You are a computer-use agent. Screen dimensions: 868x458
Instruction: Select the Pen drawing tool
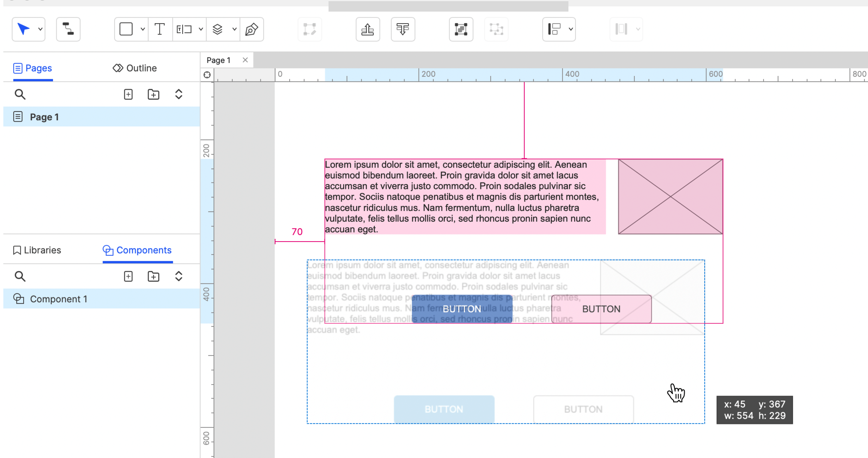[251, 29]
